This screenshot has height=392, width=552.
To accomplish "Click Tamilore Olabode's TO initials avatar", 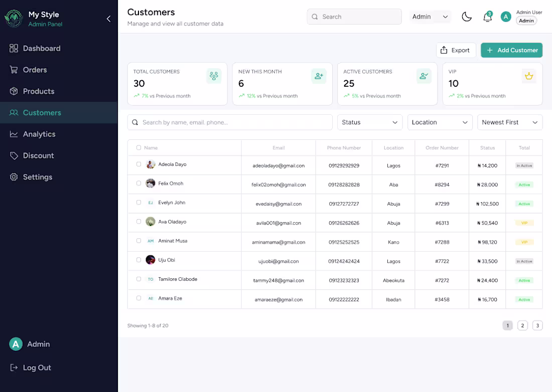I will (x=151, y=279).
